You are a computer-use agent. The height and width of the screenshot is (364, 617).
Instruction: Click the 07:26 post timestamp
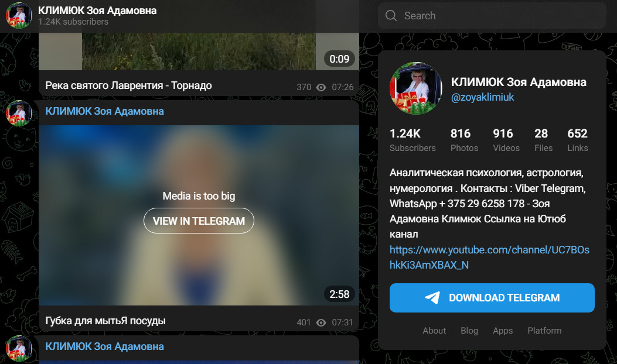tap(343, 87)
